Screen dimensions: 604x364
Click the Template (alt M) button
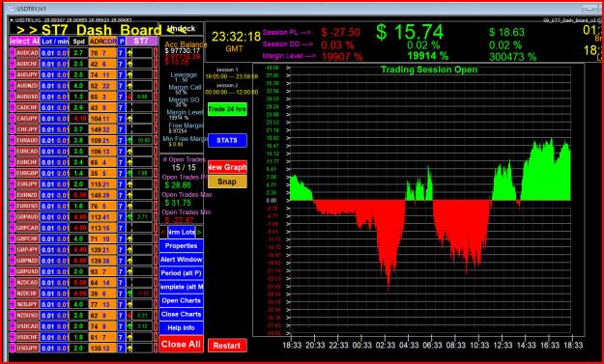pos(182,287)
